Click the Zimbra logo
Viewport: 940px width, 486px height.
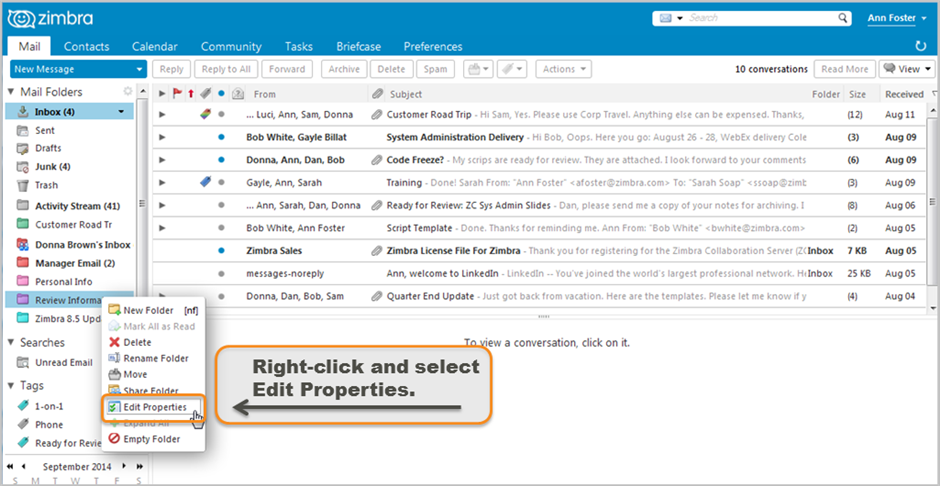point(50,19)
